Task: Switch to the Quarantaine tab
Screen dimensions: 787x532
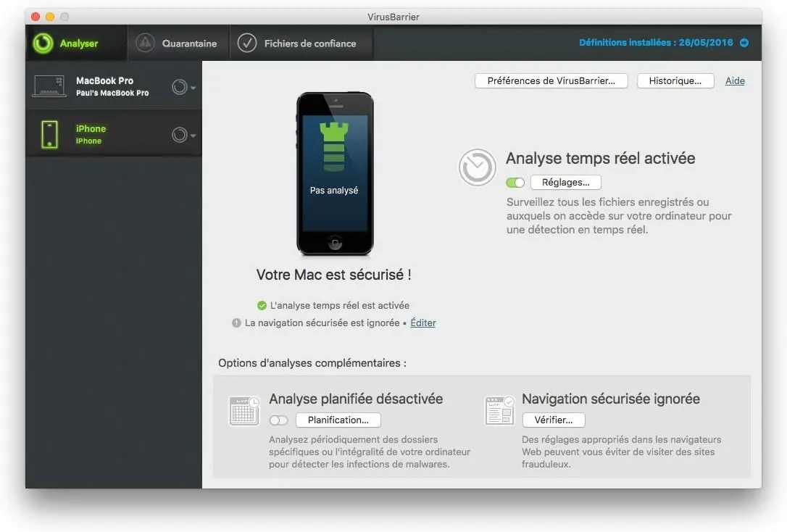Action: [x=178, y=43]
